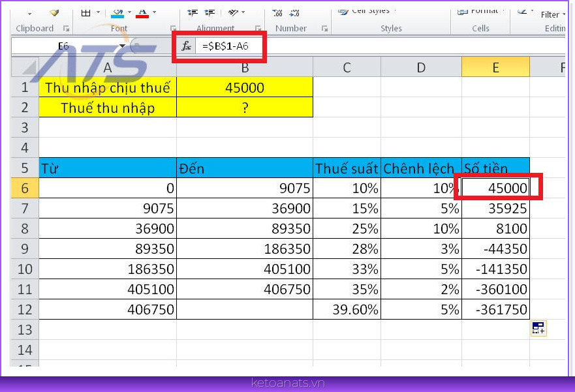
Task: Click the Decrease Decimal icon
Action: 294,13
